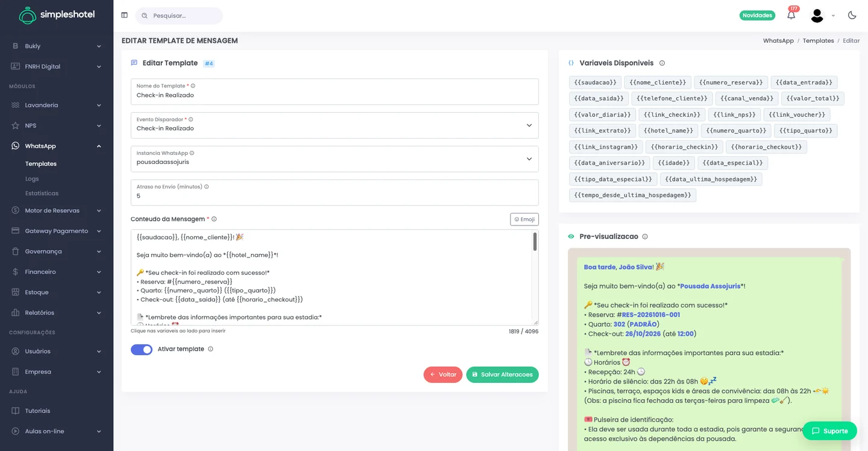Click the WhatsApp icon in sidebar
This screenshot has width=868, height=451.
pyautogui.click(x=15, y=146)
